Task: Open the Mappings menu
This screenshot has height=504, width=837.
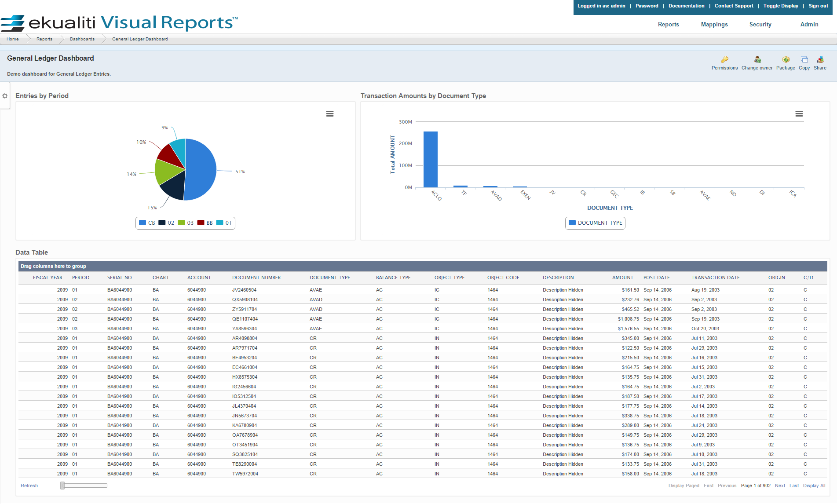Action: pyautogui.click(x=714, y=25)
